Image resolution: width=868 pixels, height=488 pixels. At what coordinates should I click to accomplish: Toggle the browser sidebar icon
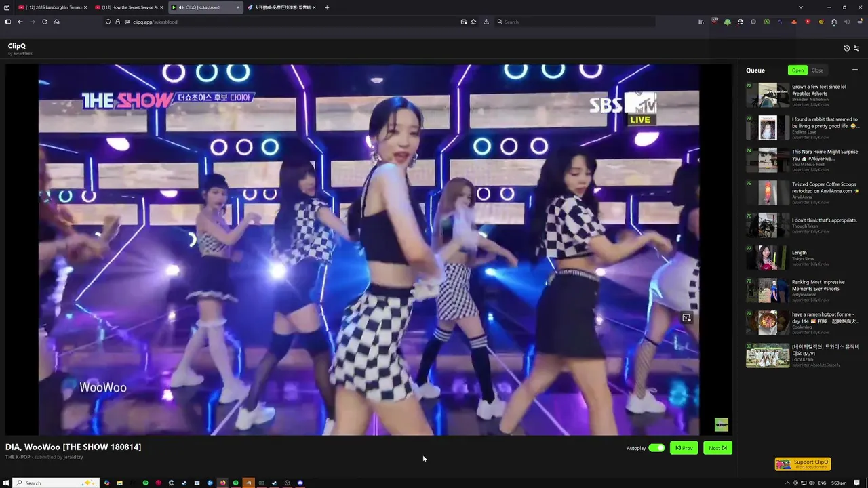point(7,22)
